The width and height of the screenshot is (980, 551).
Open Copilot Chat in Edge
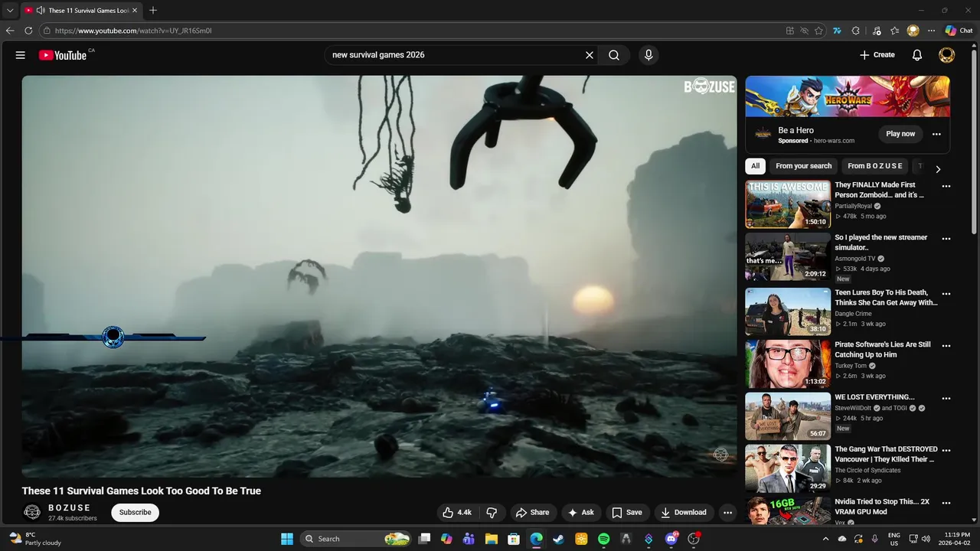(x=959, y=31)
